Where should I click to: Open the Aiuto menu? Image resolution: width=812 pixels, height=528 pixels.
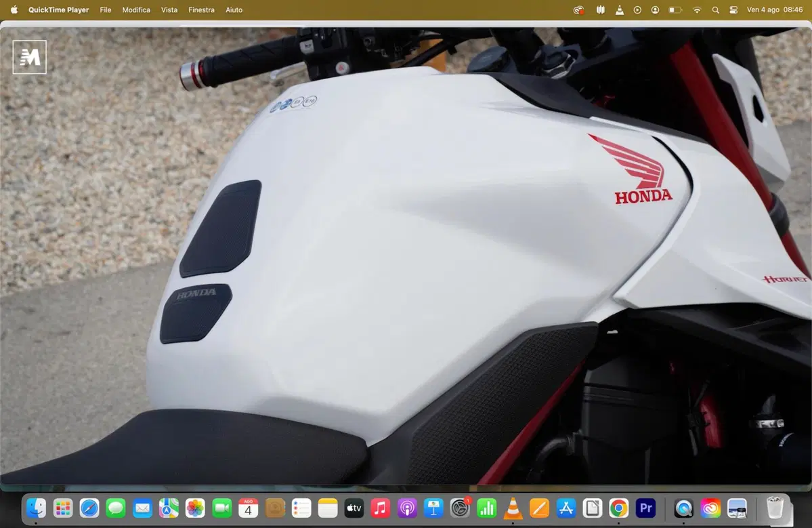(234, 10)
